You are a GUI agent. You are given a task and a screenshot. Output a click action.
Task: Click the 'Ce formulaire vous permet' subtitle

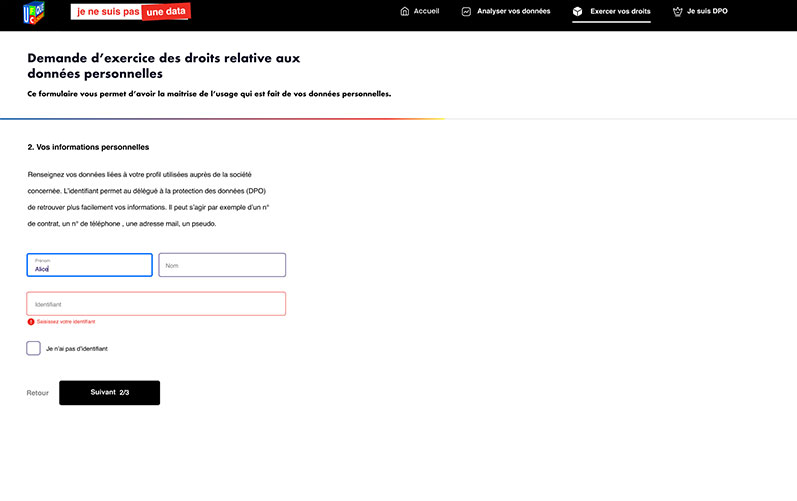tap(209, 94)
